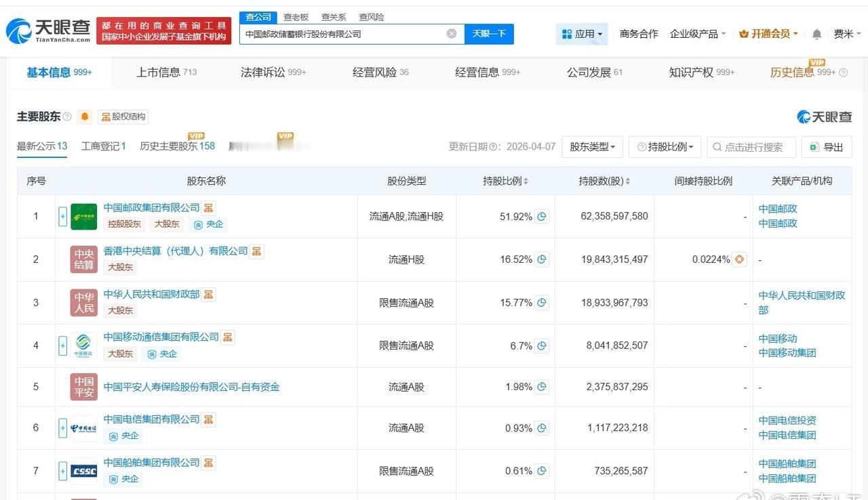Open pie chart icon for 16.52% holding

pos(542,259)
